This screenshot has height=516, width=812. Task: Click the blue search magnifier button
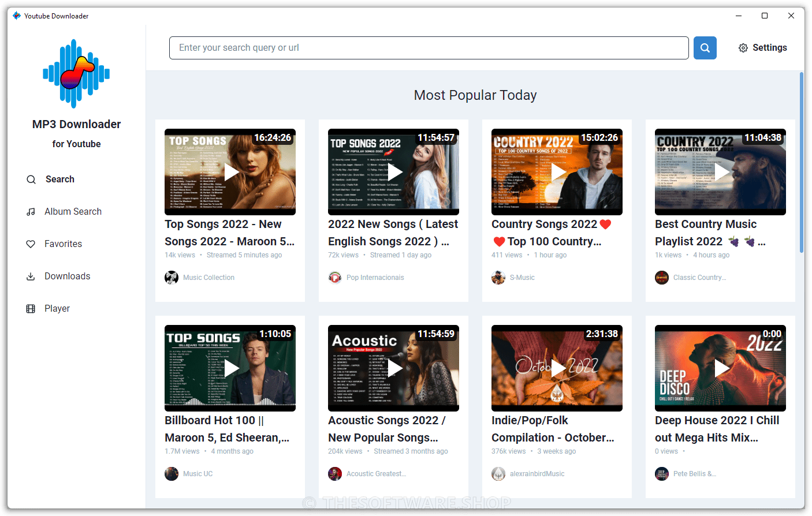tap(705, 48)
